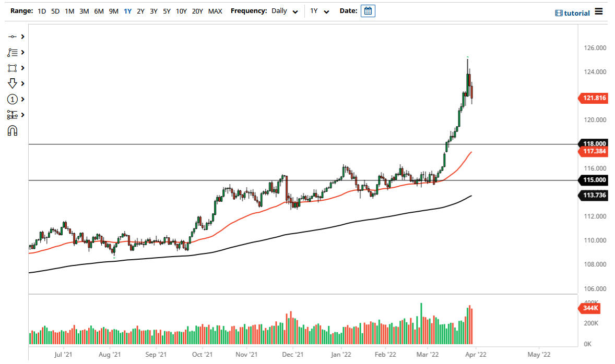615x364 pixels.
Task: Select the rectangle drawing tool
Action: (x=11, y=68)
